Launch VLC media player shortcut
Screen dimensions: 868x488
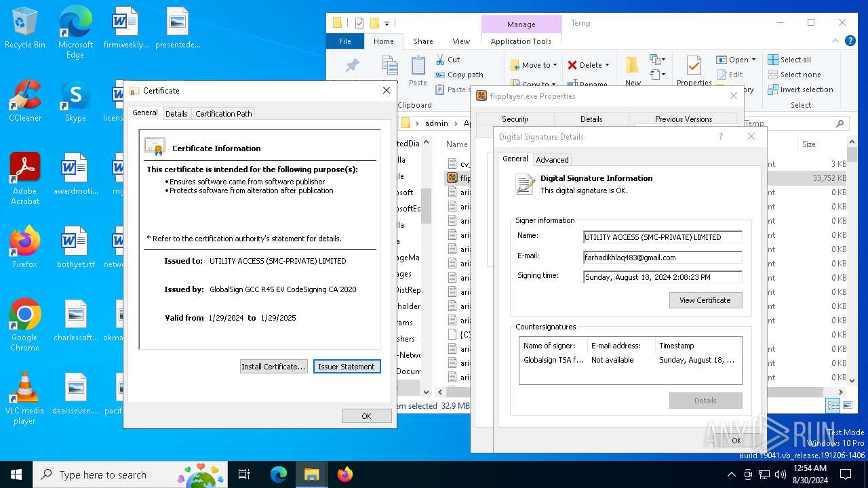(25, 398)
